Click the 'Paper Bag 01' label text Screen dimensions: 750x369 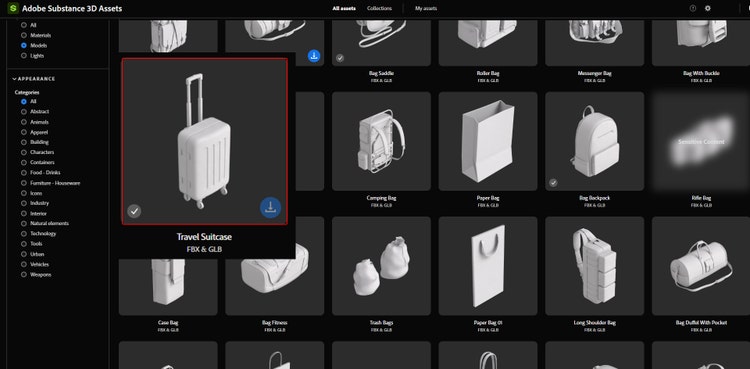point(488,323)
